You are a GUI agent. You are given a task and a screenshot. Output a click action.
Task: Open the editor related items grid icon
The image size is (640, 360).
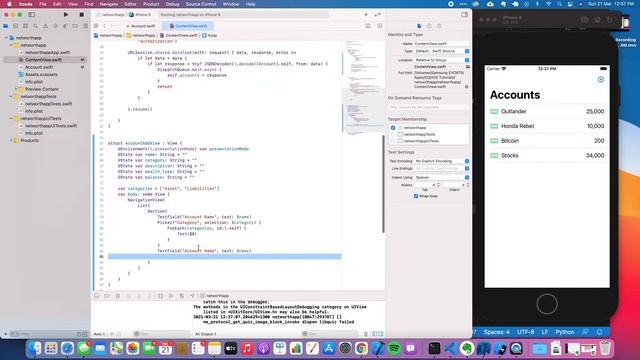[x=96, y=26]
